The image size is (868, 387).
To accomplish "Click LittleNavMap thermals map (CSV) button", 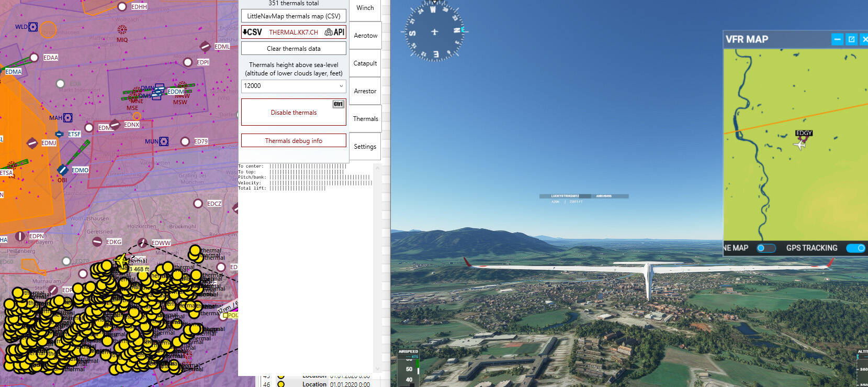I will click(x=294, y=16).
